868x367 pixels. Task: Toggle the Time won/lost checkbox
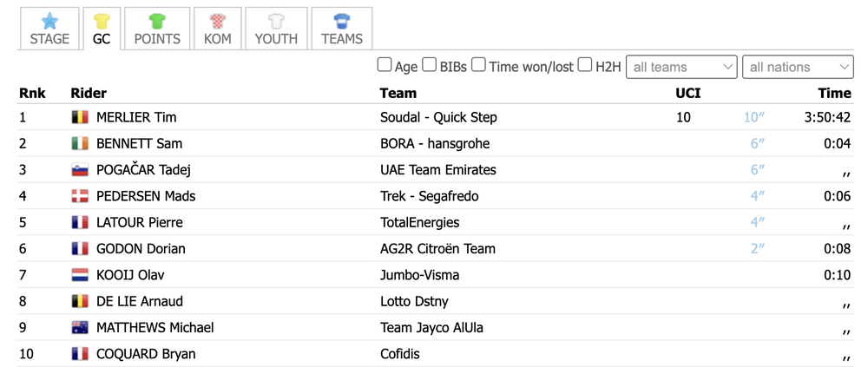click(x=479, y=65)
